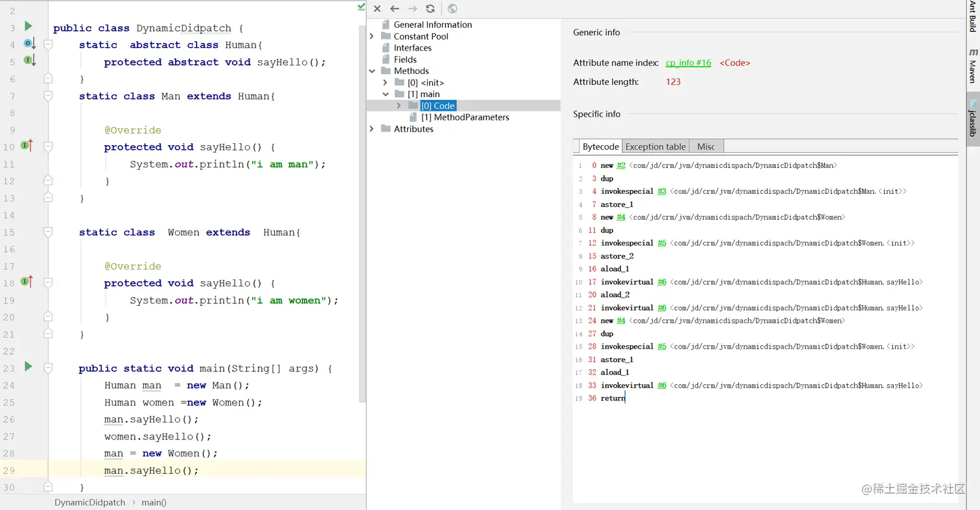980x510 pixels.
Task: Place cursor on line 29 man.sayHello()
Action: tap(152, 470)
